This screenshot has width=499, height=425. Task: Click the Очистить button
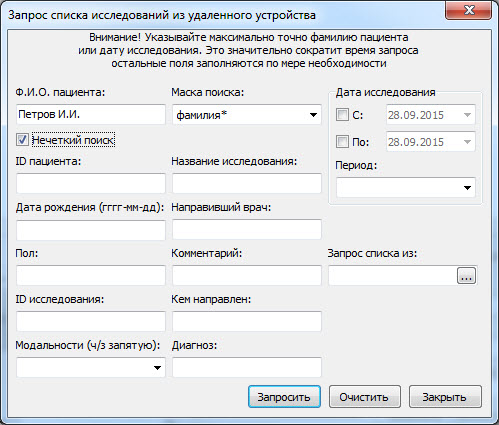point(365,397)
